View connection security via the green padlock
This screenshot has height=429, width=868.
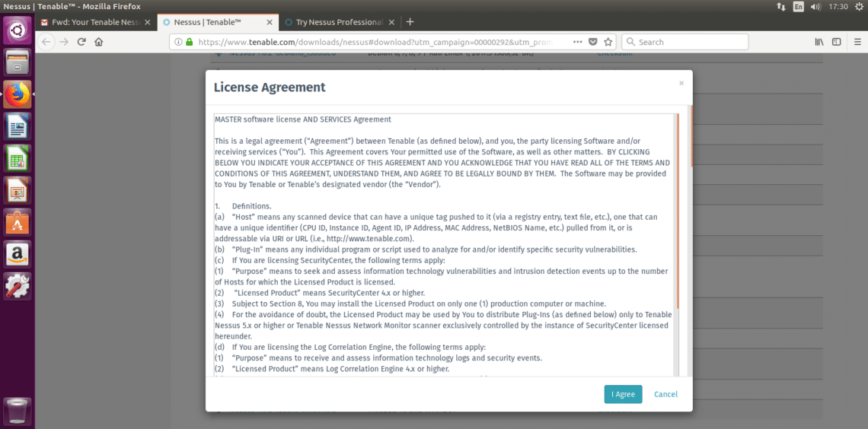pos(190,42)
